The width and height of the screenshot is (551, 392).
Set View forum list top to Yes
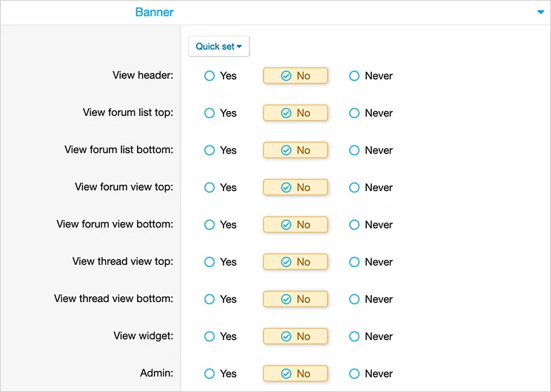pyautogui.click(x=209, y=113)
